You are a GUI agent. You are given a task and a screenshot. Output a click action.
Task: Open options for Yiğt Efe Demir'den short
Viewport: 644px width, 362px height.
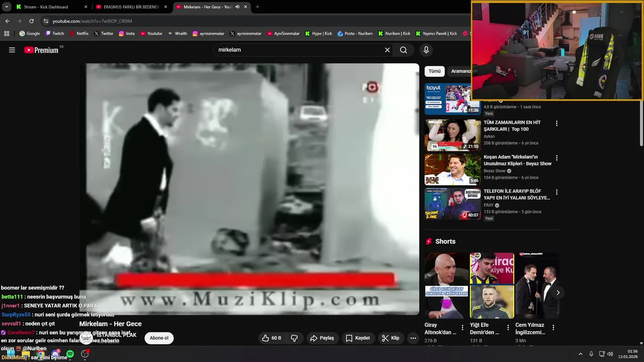508,327
